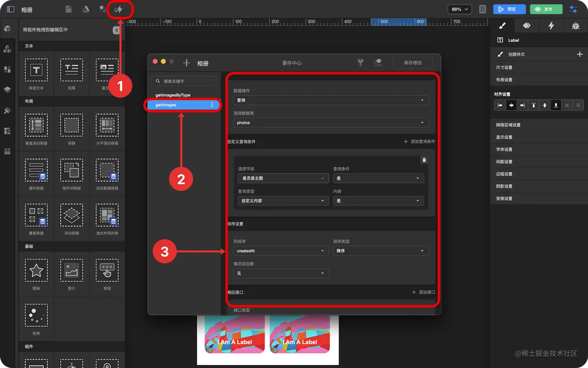Click the trash icon to delete query condition
This screenshot has width=588, height=368.
pyautogui.click(x=424, y=160)
